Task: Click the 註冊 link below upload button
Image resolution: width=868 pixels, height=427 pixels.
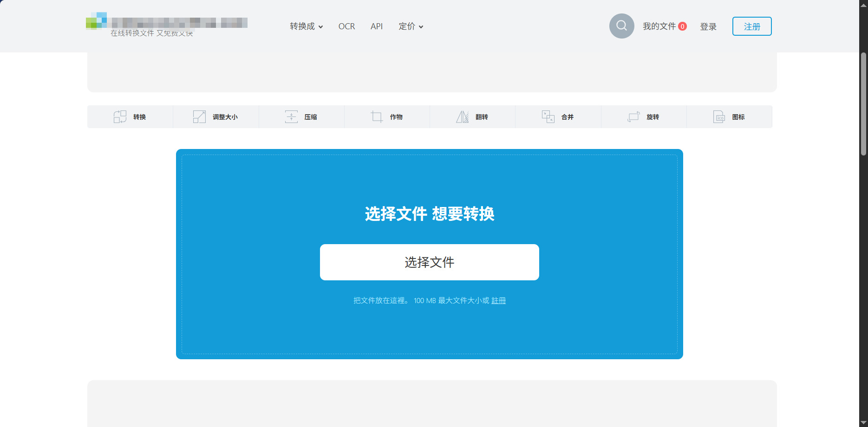Action: tap(498, 300)
